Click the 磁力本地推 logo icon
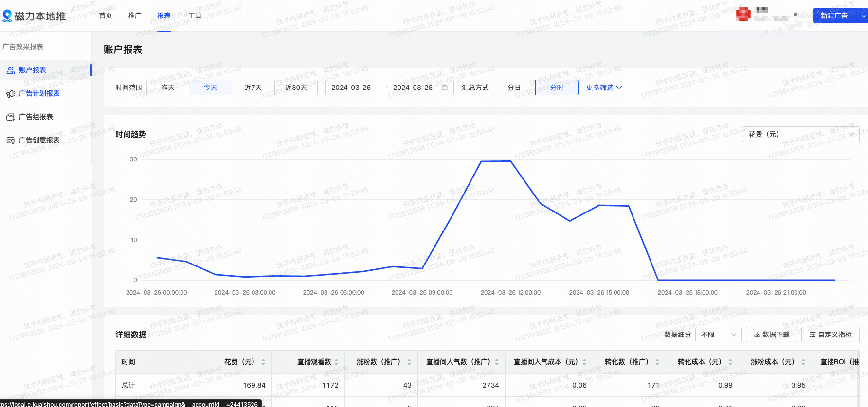Viewport: 868px width, 407px height. [7, 16]
